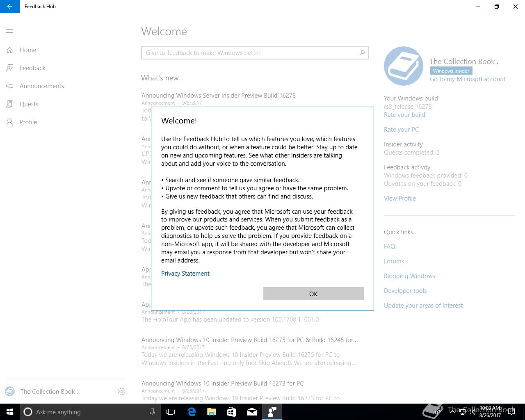Click Update your areas of interest
The height and width of the screenshot is (420, 525).
[x=423, y=306]
